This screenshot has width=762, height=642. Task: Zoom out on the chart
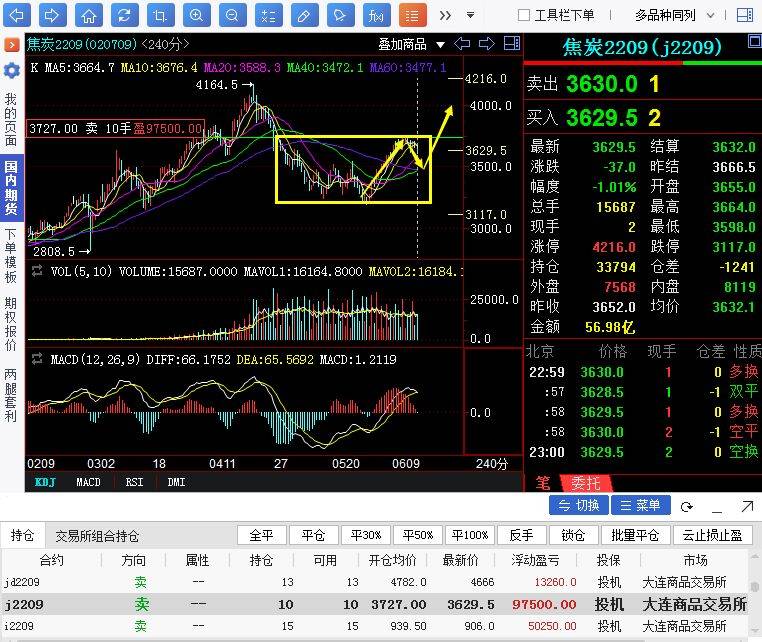tap(232, 15)
